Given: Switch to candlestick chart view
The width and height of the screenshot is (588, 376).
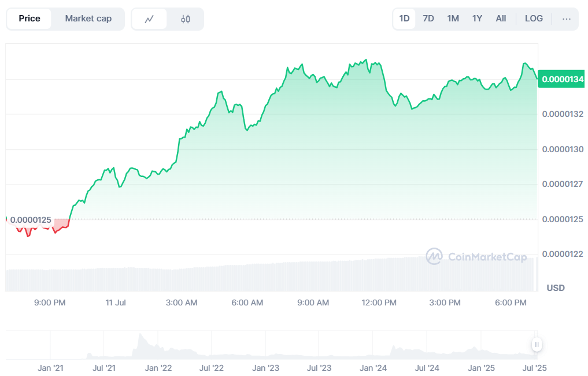Looking at the screenshot, I should 185,19.
